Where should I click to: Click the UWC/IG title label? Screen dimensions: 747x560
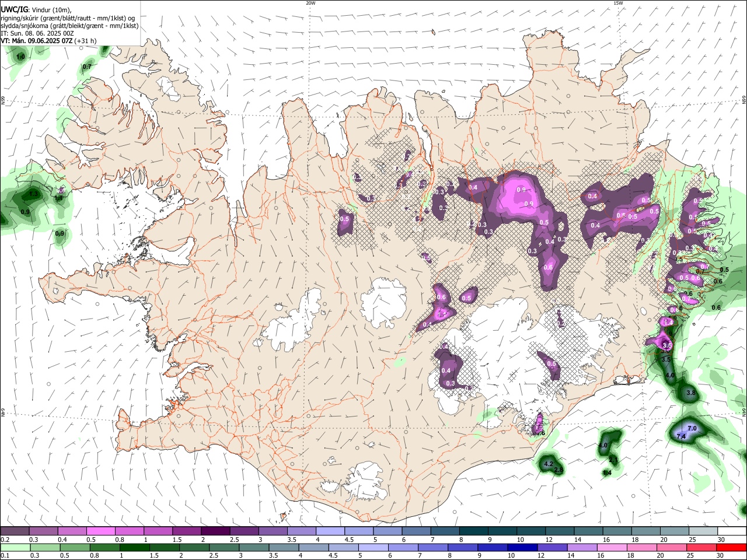tap(14, 10)
